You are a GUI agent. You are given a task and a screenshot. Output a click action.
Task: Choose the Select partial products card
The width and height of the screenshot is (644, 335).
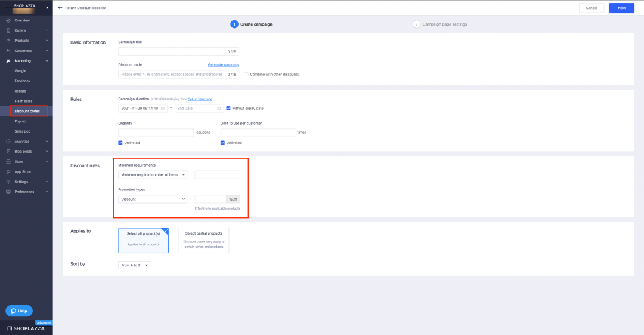[204, 240]
